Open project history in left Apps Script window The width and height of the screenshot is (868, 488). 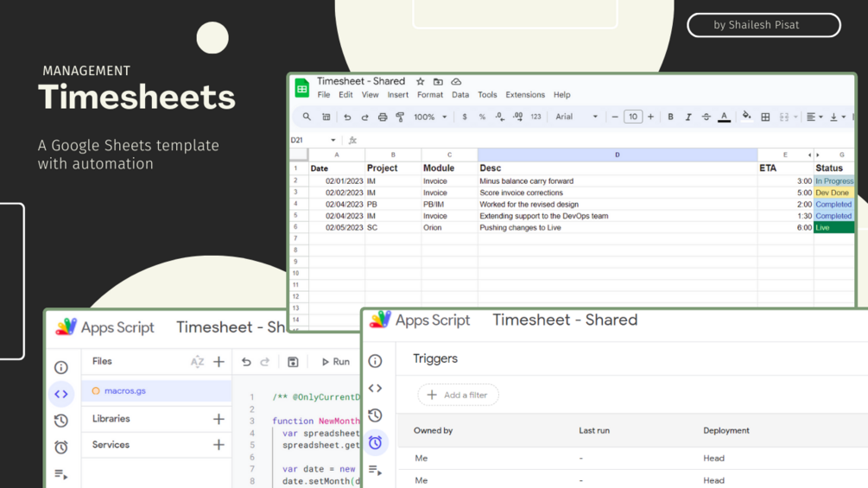61,421
